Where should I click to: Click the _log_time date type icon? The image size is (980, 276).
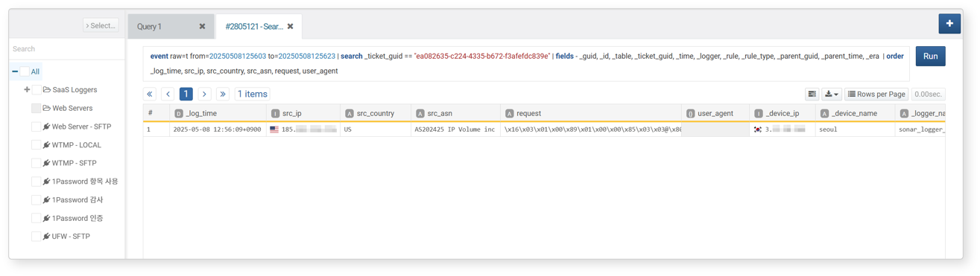(179, 114)
